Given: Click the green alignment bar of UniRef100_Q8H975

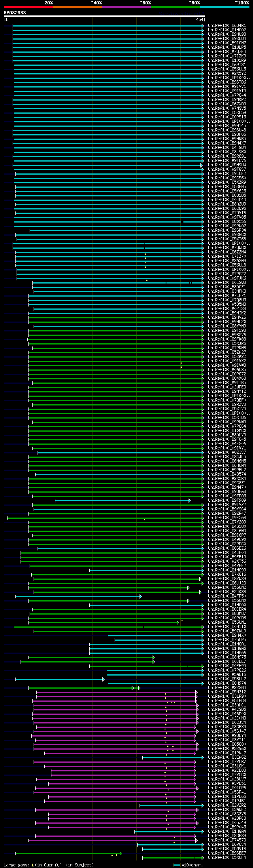Looking at the screenshot, I should tap(91, 657).
